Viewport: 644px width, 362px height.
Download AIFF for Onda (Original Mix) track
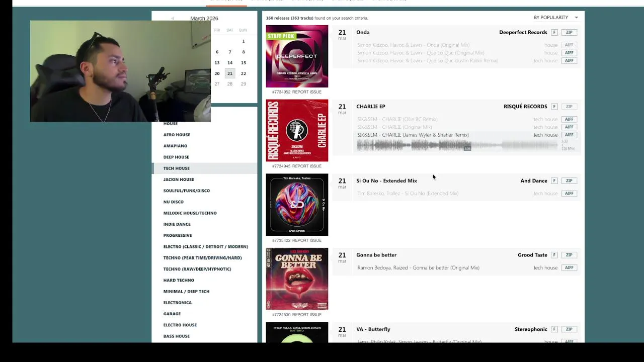pyautogui.click(x=569, y=45)
